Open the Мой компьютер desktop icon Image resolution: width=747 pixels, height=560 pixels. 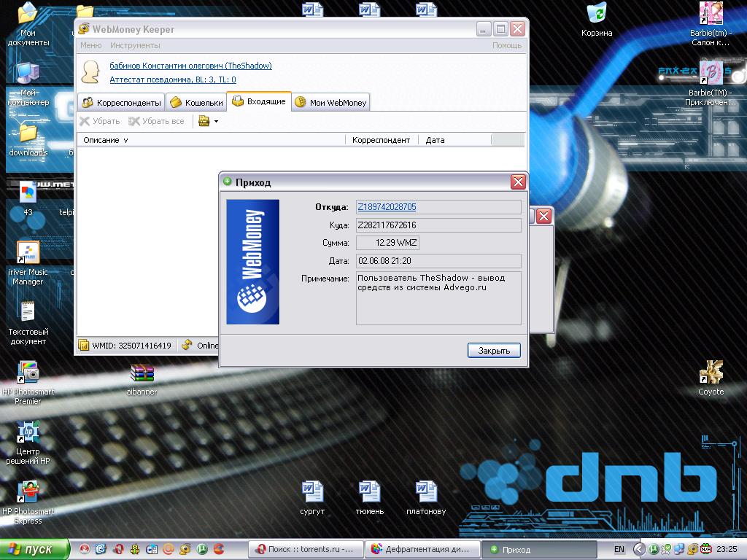28,85
